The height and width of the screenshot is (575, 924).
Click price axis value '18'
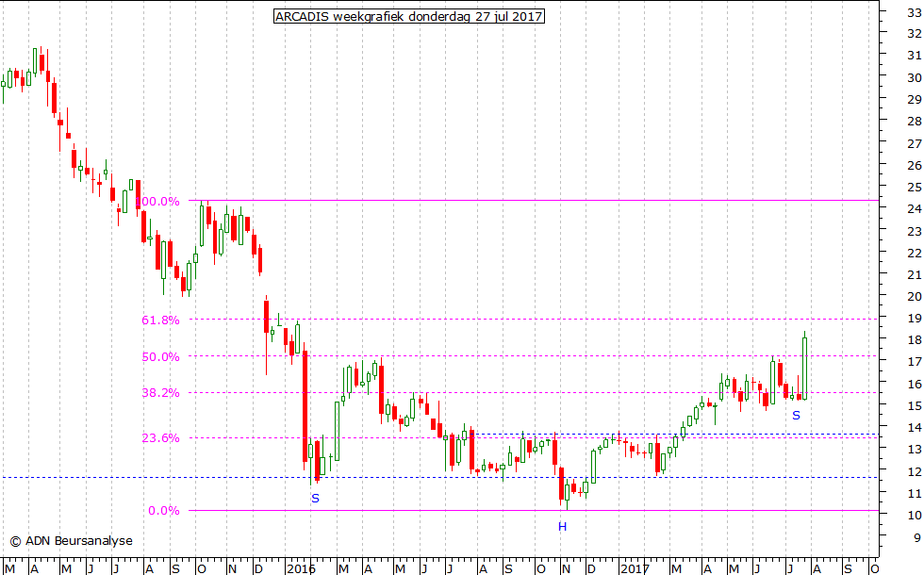[x=914, y=340]
